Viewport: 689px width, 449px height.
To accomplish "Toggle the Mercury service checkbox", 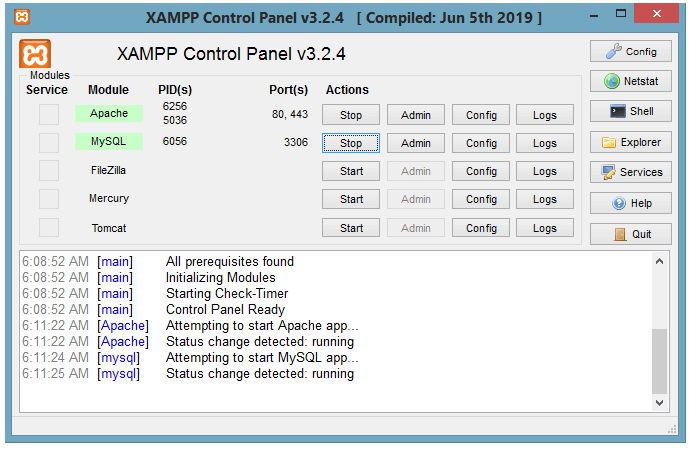I will click(49, 199).
